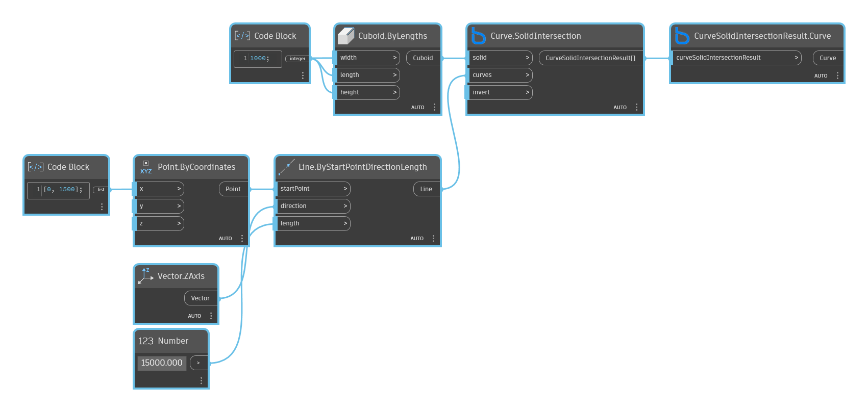Expand the Line length input port chevron
868x412 pixels.
(x=345, y=223)
